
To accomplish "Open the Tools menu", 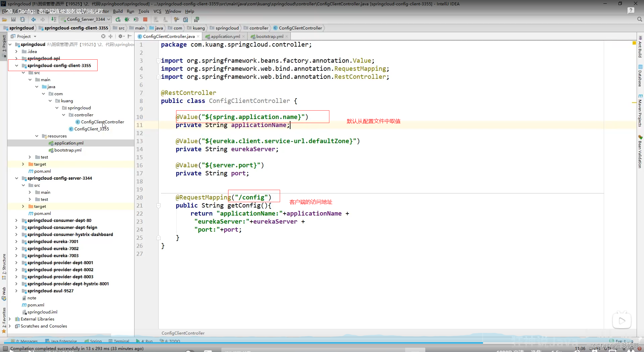I will 144,11.
